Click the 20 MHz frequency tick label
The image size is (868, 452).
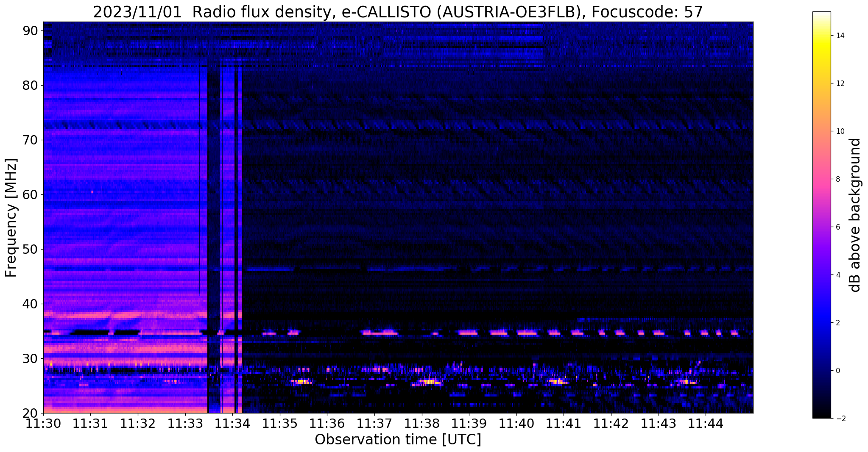click(31, 413)
